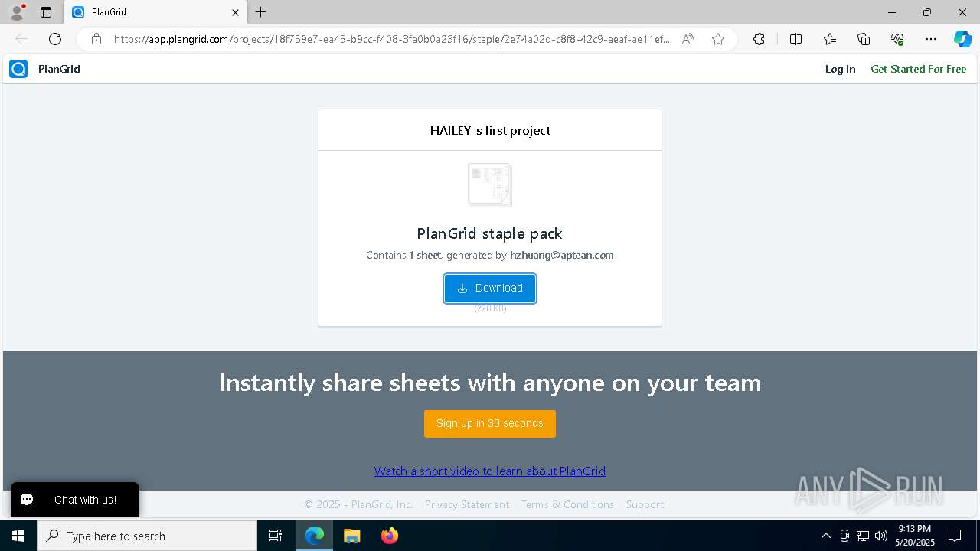Click Get Started For Free link
This screenshot has height=551, width=980.
pos(918,69)
